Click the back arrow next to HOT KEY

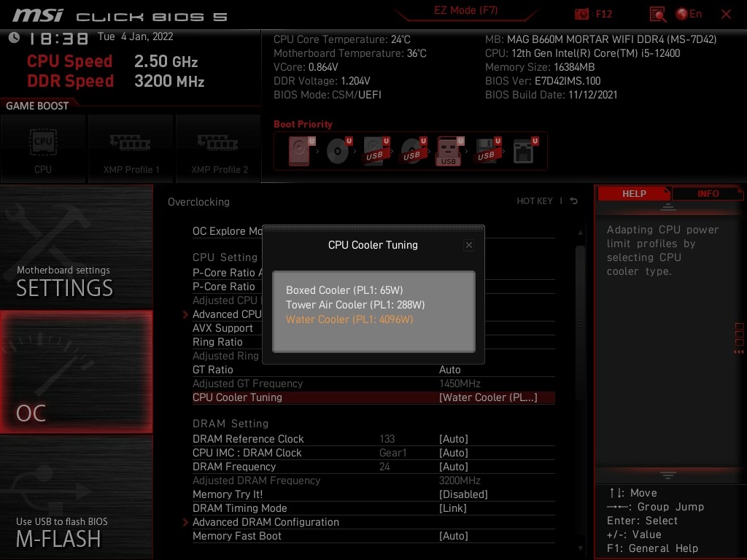pos(573,201)
